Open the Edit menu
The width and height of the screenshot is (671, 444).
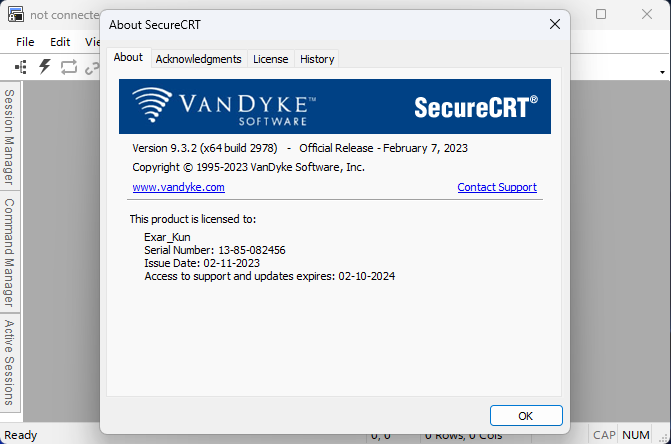coord(60,42)
